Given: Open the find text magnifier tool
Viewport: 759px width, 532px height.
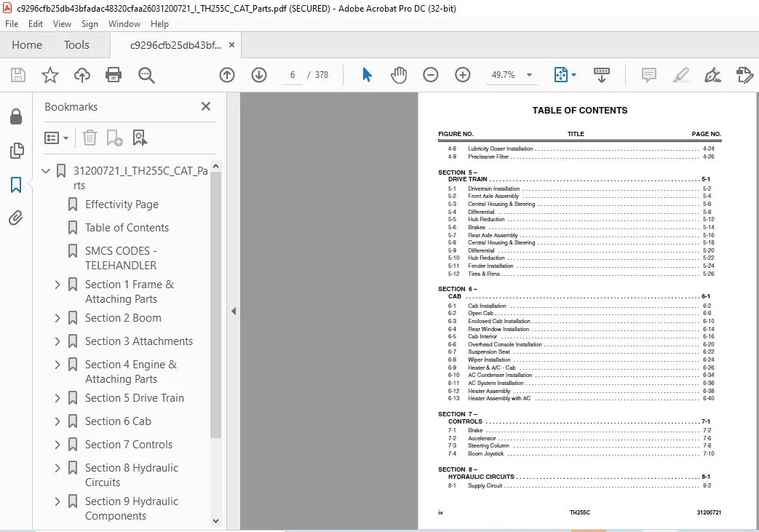Looking at the screenshot, I should click(146, 75).
